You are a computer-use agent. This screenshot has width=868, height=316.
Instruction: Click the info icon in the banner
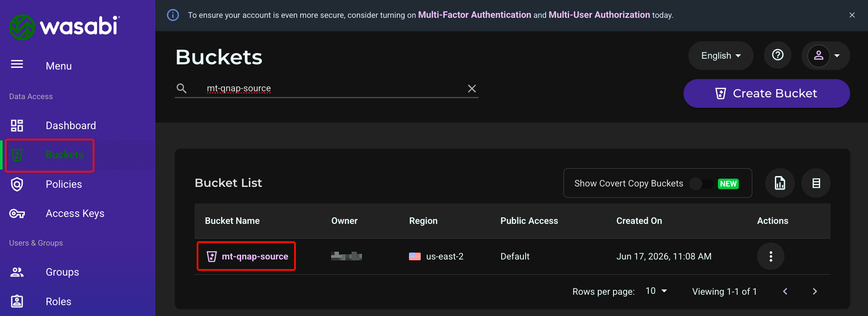[173, 15]
